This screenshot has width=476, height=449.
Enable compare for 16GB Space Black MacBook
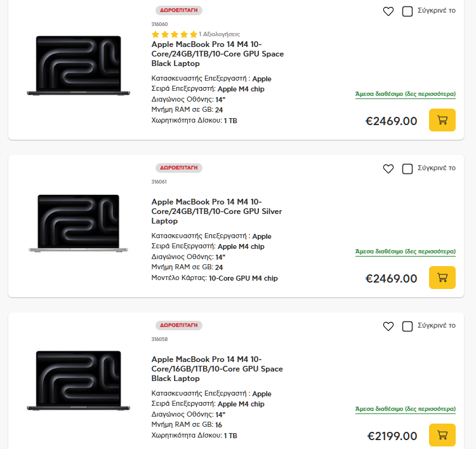(407, 326)
